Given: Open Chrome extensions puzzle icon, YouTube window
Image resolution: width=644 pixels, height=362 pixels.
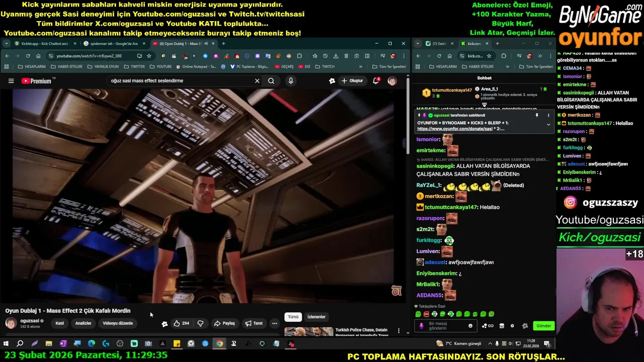Looking at the screenshot, I should coord(299,56).
